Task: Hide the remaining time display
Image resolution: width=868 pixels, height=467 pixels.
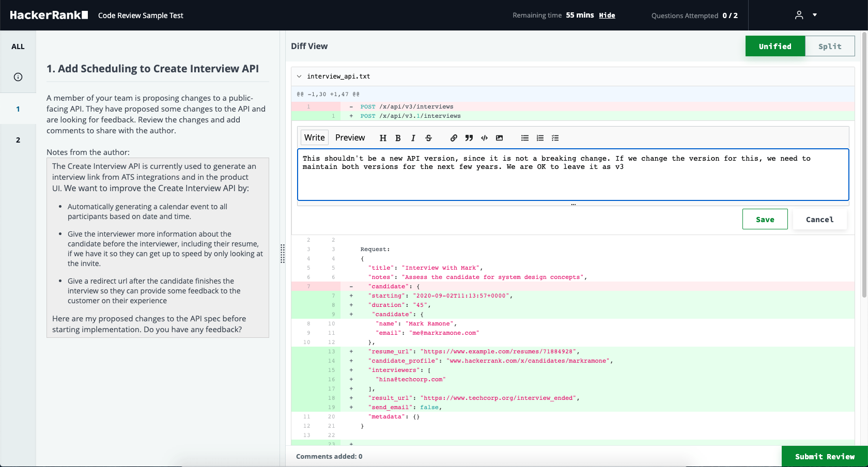Action: [x=606, y=15]
